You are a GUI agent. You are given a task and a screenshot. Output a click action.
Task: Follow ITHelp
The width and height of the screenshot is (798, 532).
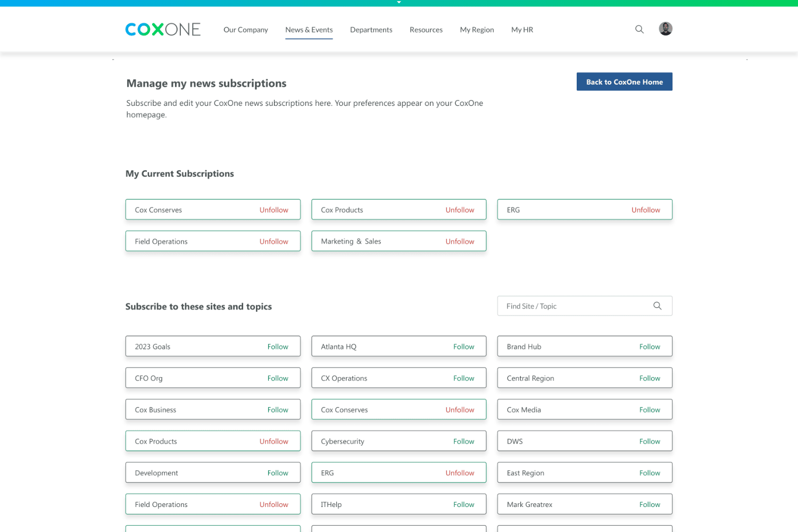(x=464, y=504)
